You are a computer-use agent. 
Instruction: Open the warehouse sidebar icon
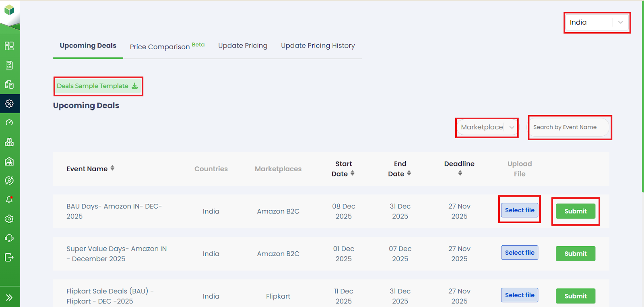click(9, 162)
